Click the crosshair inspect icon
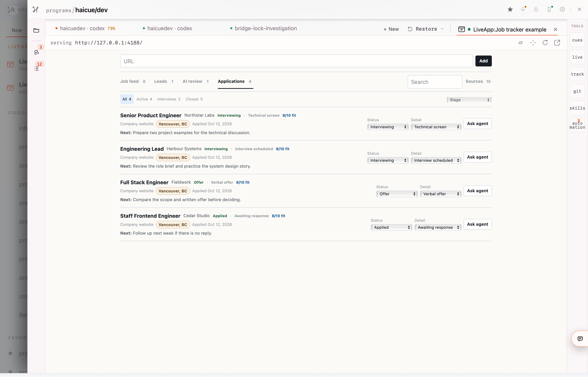 (533, 43)
